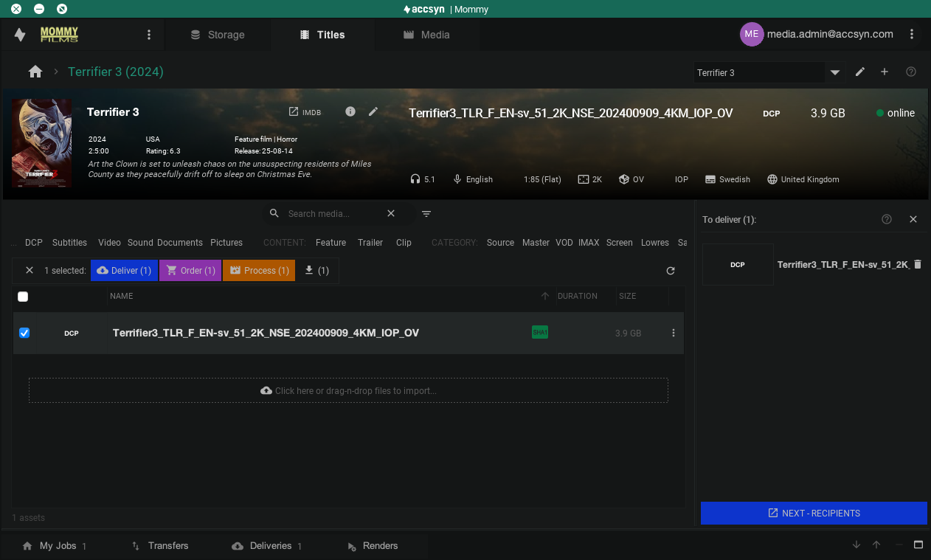Image resolution: width=931 pixels, height=560 pixels.
Task: Click the title info icon
Action: 350,111
